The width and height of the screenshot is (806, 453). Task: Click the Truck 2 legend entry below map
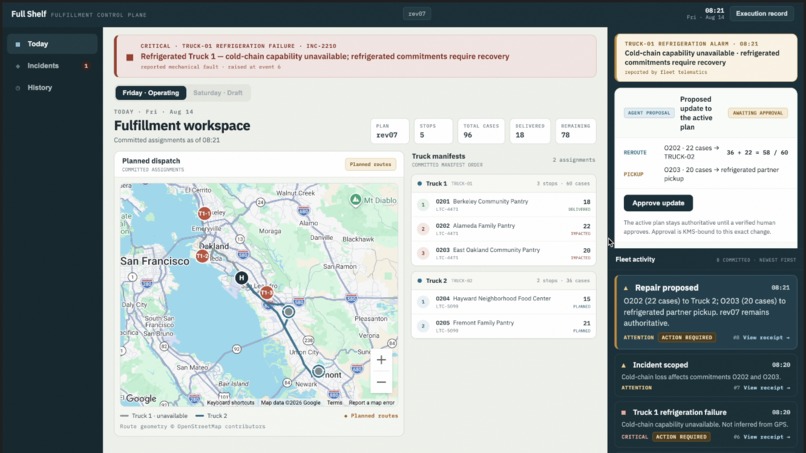(x=211, y=416)
